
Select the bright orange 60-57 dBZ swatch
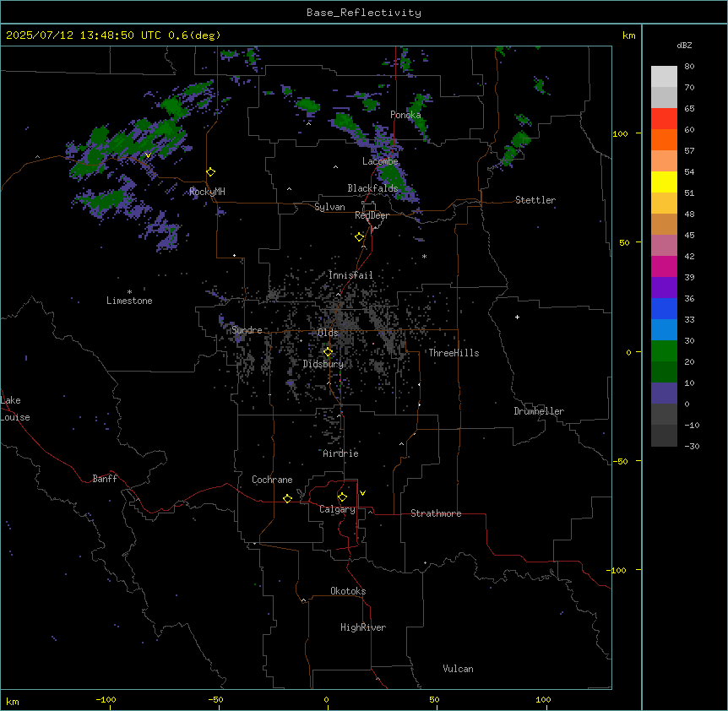pyautogui.click(x=664, y=139)
